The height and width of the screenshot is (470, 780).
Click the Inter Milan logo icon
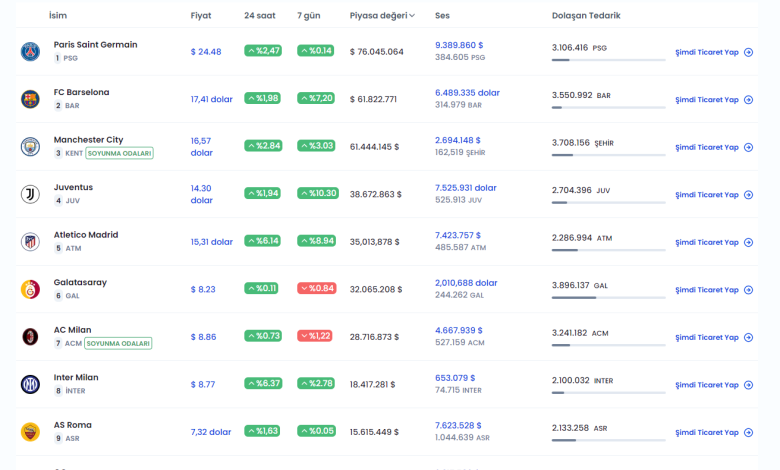[30, 384]
